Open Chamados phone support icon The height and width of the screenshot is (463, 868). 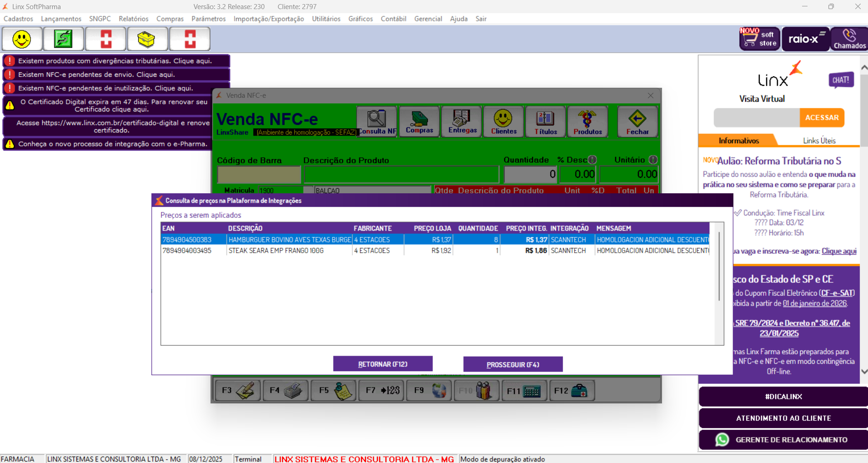click(x=849, y=39)
